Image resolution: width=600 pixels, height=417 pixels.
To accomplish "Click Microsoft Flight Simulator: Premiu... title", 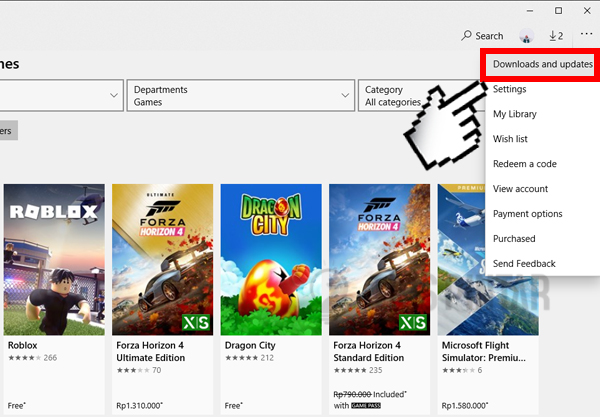I will pos(484,351).
